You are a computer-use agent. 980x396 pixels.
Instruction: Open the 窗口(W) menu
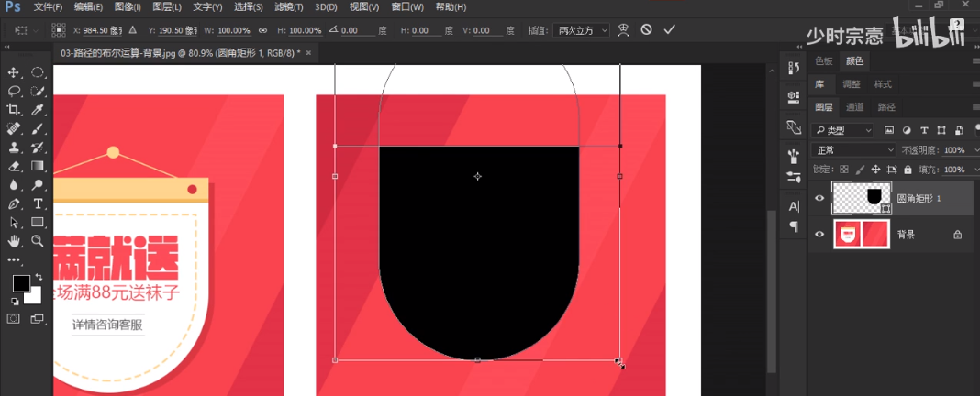point(407,7)
